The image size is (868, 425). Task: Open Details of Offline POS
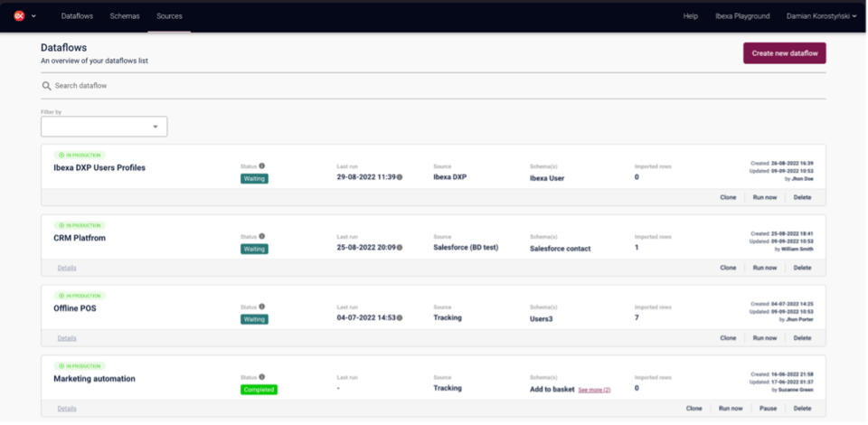[x=67, y=338]
